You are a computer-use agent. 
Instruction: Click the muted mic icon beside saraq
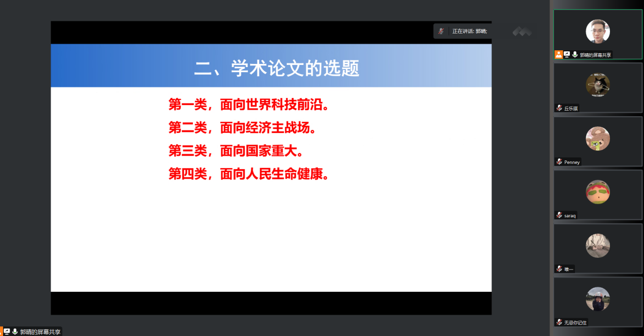tap(559, 215)
